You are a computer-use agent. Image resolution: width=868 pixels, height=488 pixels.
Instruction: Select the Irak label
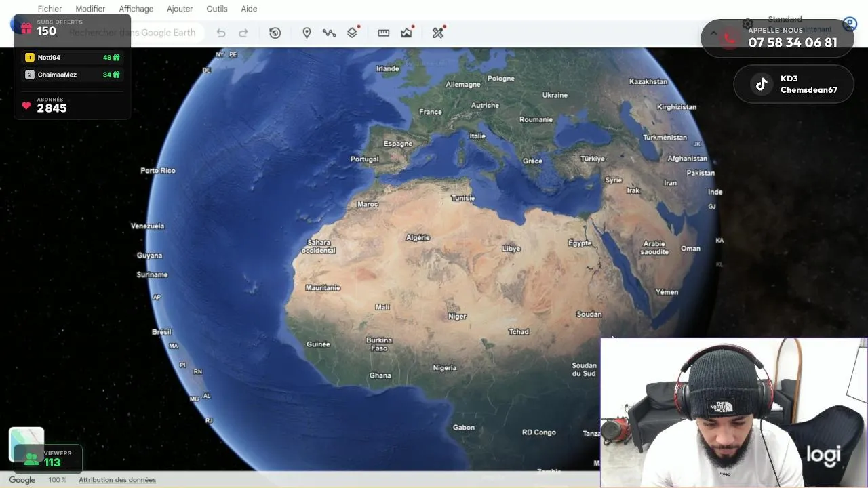pyautogui.click(x=633, y=190)
